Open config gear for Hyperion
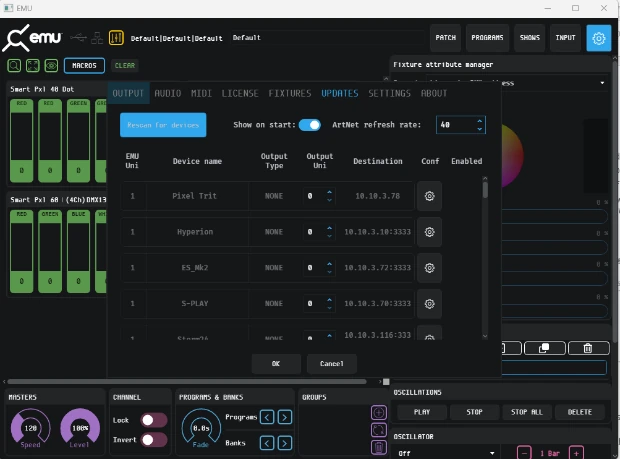The height and width of the screenshot is (459, 620). [x=429, y=232]
